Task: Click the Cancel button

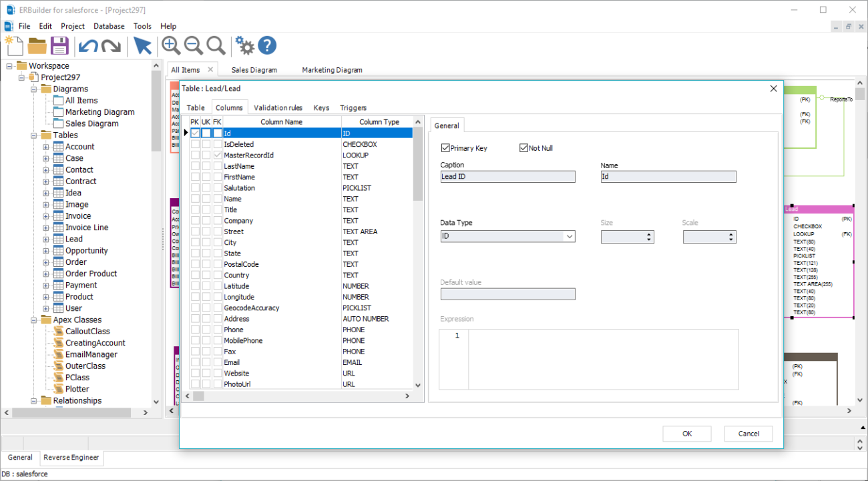Action: click(x=748, y=434)
